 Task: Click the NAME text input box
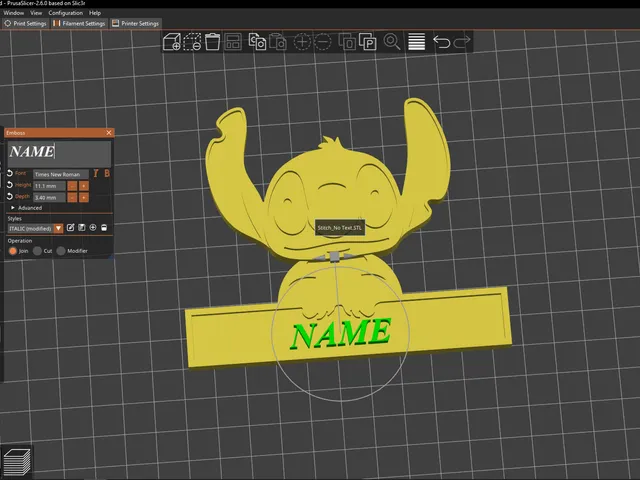[59, 153]
